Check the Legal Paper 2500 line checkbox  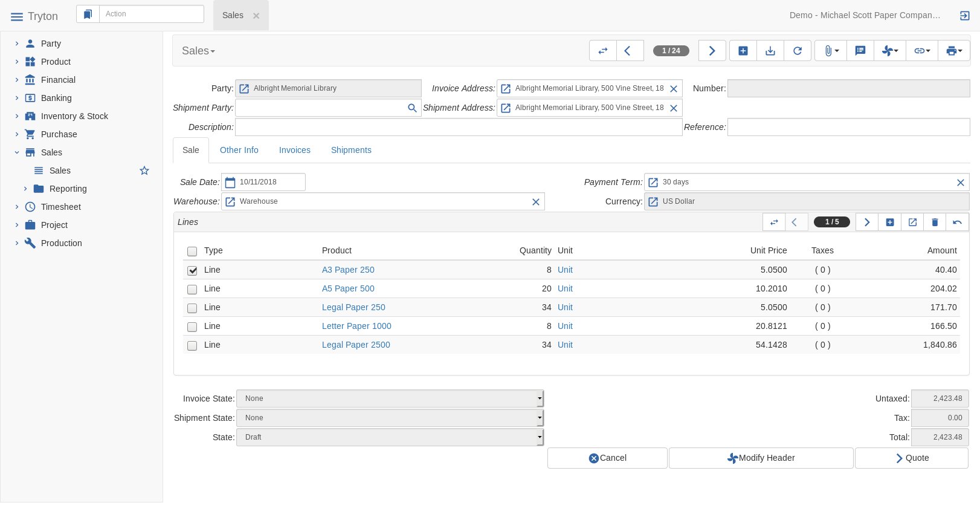click(192, 345)
